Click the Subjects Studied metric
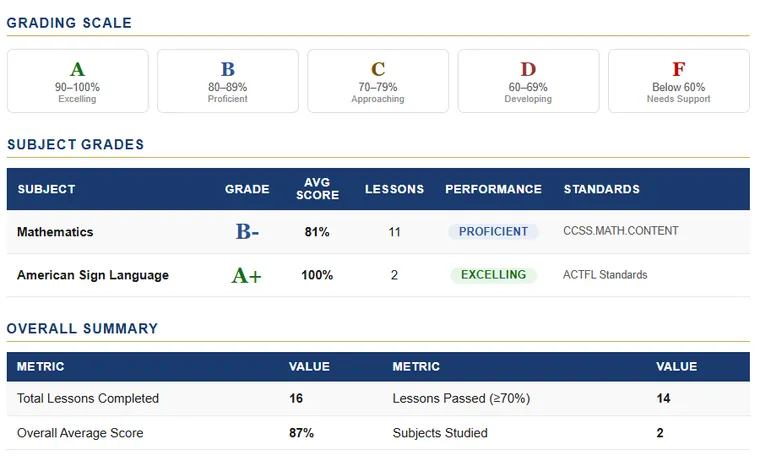Image resolution: width=760 pixels, height=460 pixels. click(440, 432)
